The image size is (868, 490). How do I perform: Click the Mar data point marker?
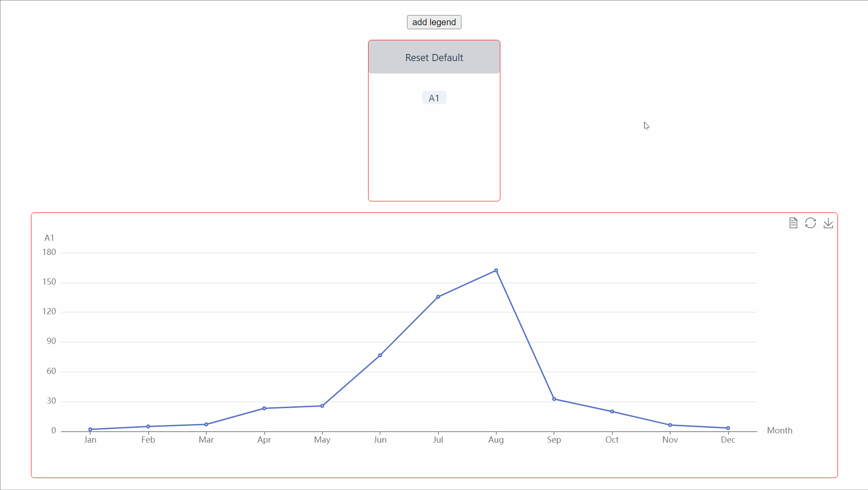coord(206,424)
